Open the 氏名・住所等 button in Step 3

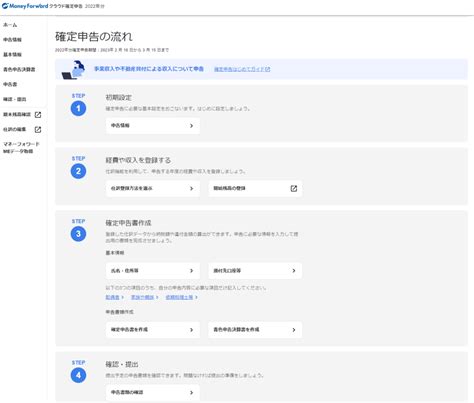click(x=153, y=271)
